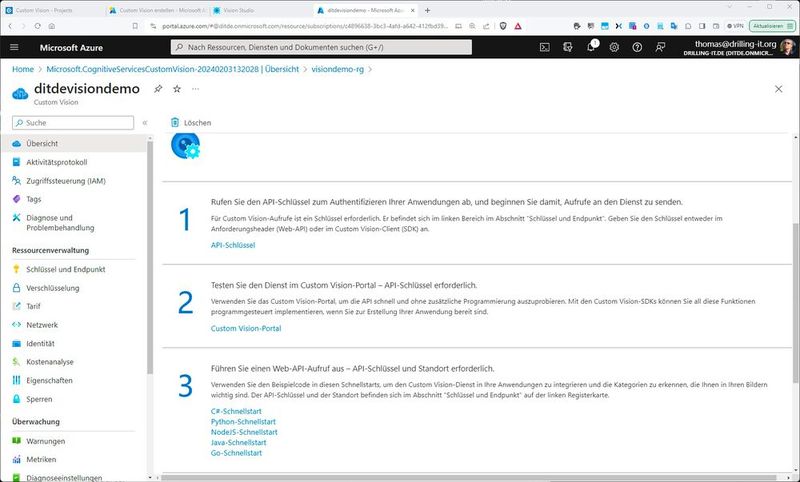Pin ditdevisiondemo resource to dashboard
The image size is (800, 482).
(x=158, y=89)
